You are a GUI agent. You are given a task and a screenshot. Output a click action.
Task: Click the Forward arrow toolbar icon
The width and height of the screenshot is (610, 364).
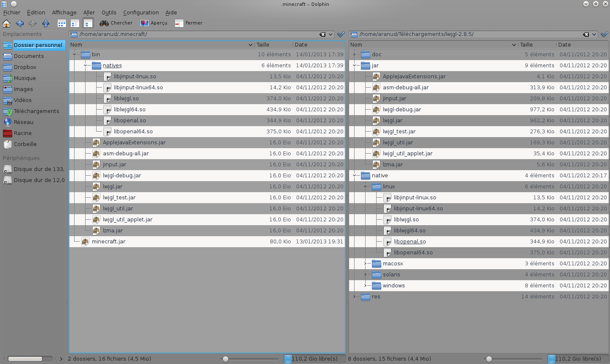pos(33,23)
